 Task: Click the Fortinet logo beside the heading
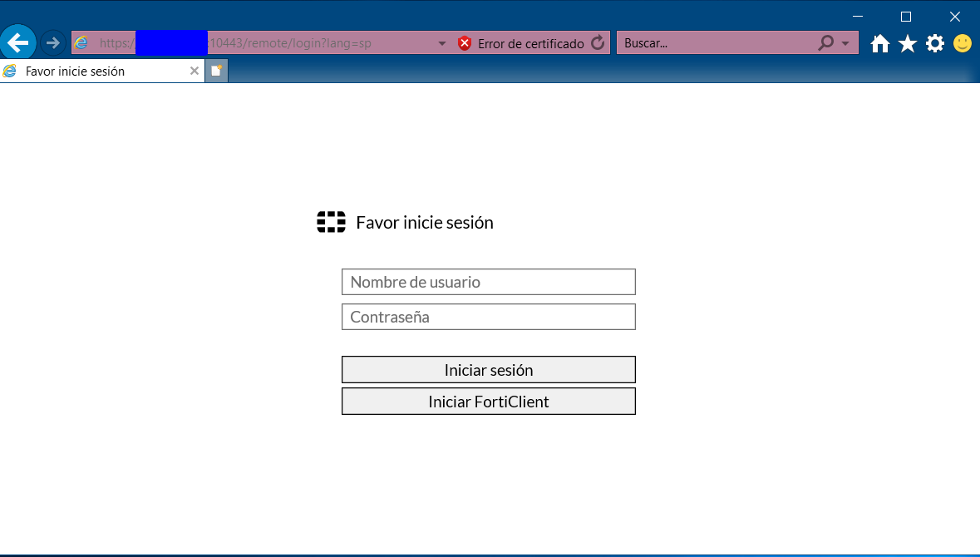pos(331,222)
